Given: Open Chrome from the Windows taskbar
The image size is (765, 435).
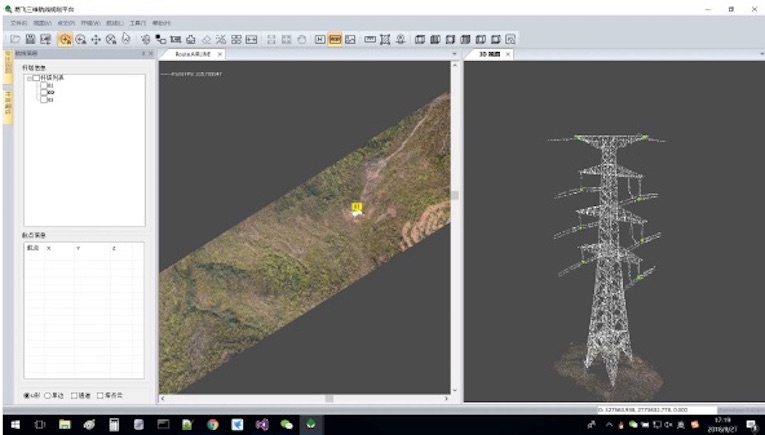Looking at the screenshot, I should tap(213, 425).
